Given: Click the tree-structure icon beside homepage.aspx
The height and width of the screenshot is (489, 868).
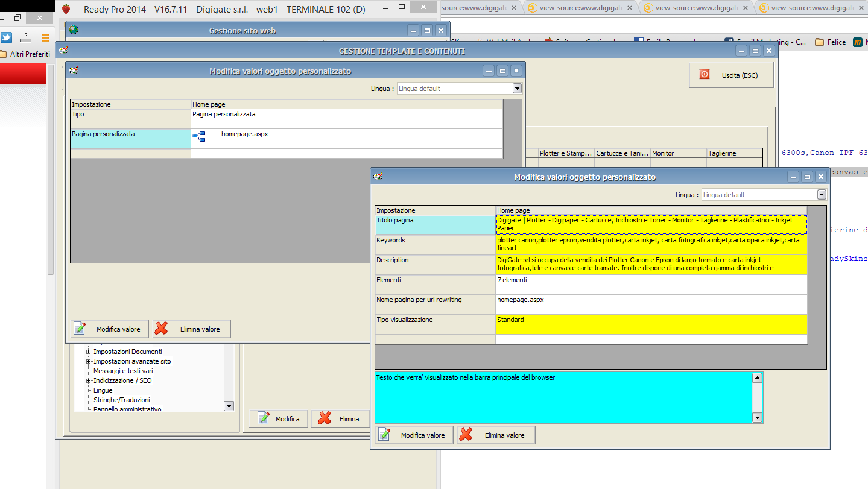Looking at the screenshot, I should (x=198, y=137).
